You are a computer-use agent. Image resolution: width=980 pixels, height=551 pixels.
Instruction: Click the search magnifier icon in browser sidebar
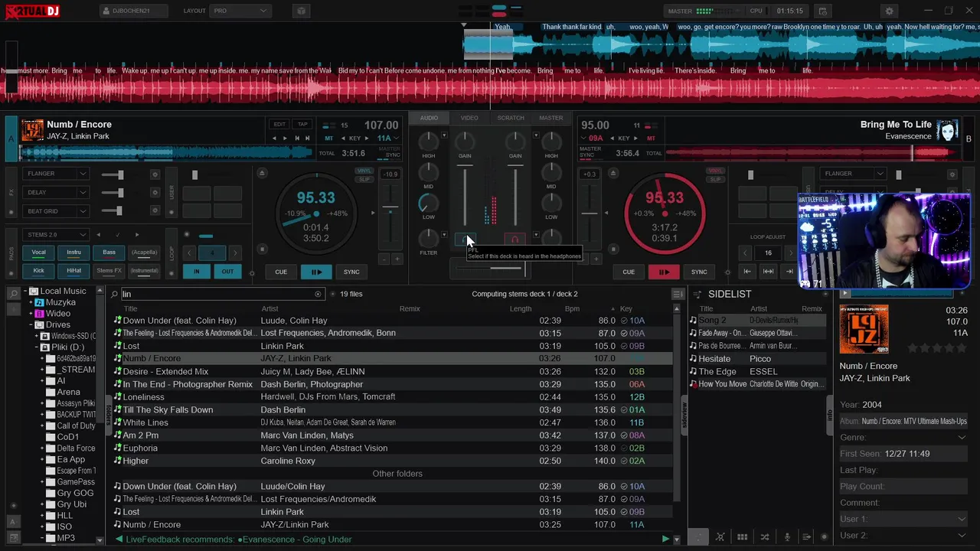click(x=14, y=293)
